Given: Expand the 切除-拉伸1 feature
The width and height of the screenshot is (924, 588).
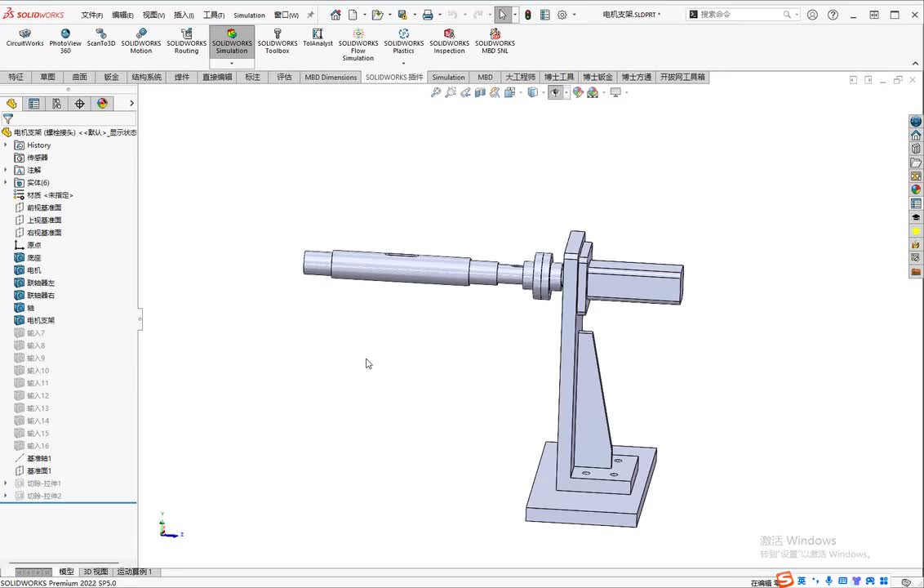Looking at the screenshot, I should point(6,483).
